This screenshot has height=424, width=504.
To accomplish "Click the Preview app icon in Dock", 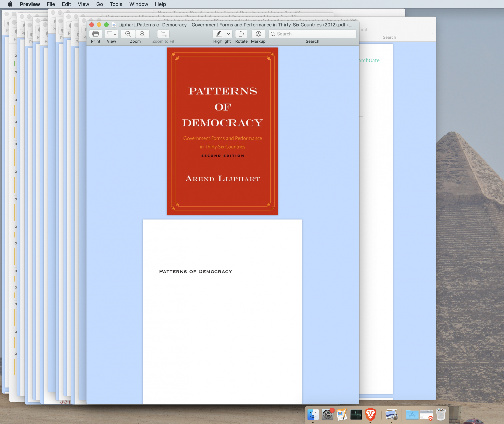I will [391, 414].
